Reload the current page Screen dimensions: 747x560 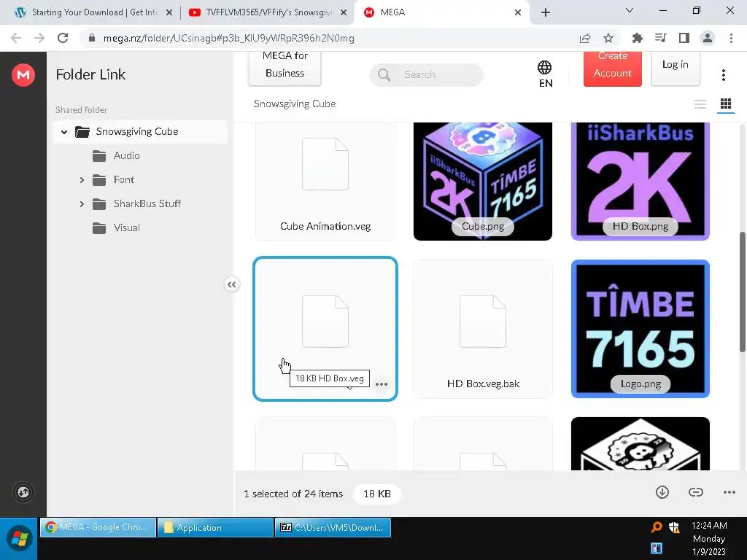click(x=63, y=38)
